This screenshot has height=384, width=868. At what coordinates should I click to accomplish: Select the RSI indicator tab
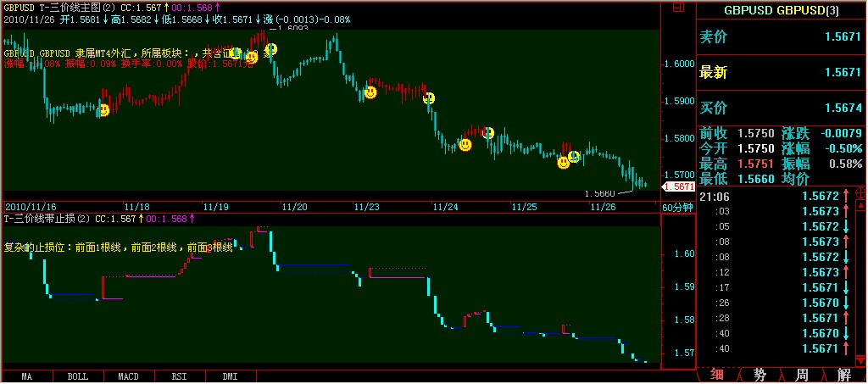coord(179,377)
